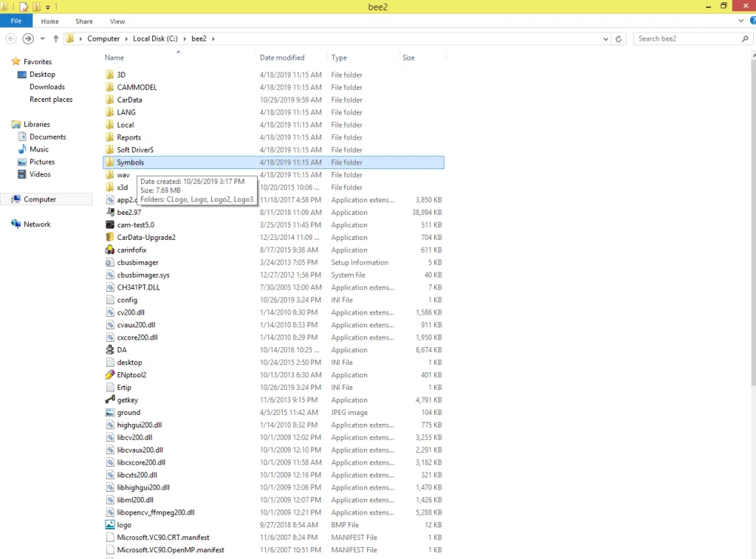This screenshot has height=559, width=756.
Task: Select the carinfofix application icon
Action: (109, 250)
